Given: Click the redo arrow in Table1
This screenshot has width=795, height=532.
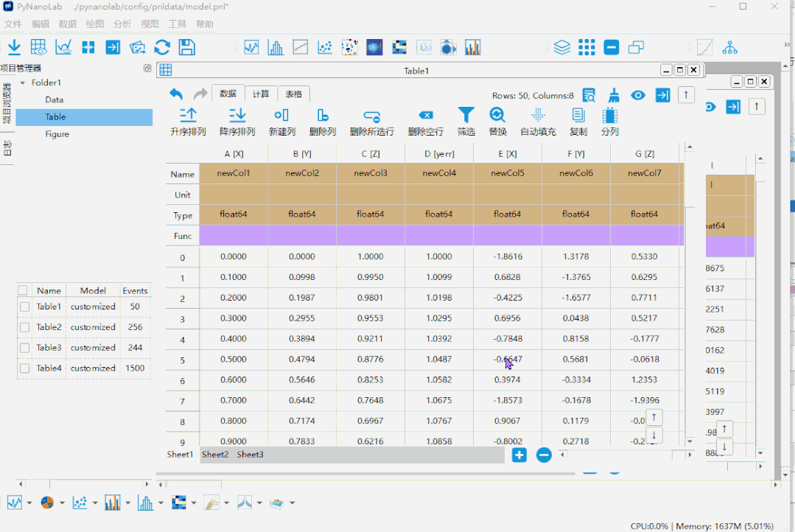Looking at the screenshot, I should pos(200,94).
